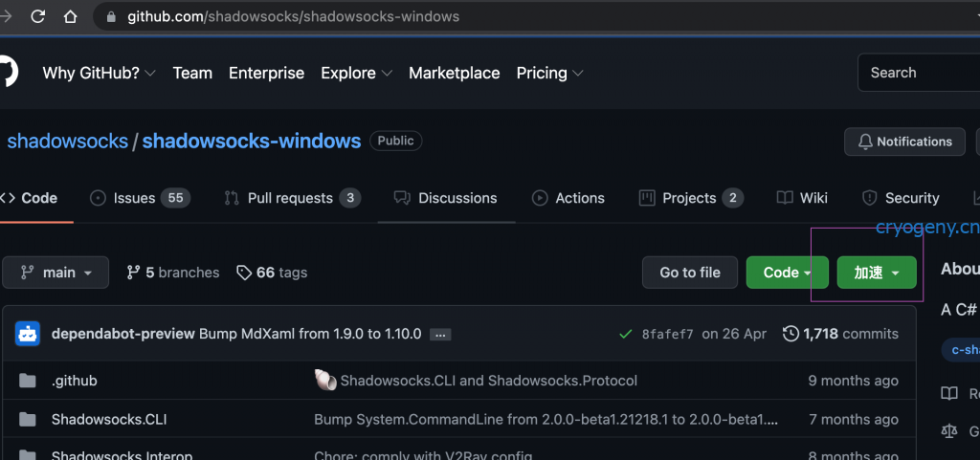Reload the page with browser refresh icon
Viewport: 980px width, 460px height.
point(38,16)
